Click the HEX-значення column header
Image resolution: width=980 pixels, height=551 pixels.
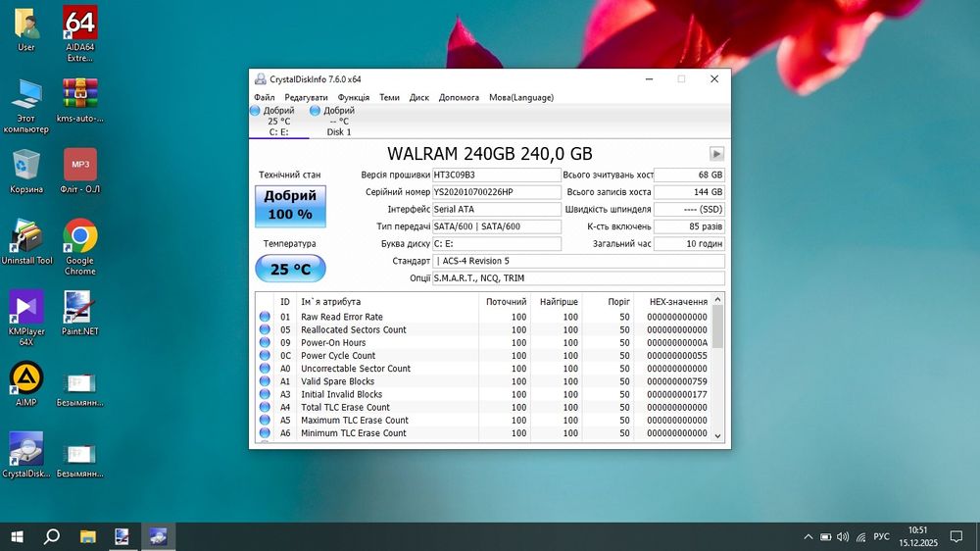point(672,301)
